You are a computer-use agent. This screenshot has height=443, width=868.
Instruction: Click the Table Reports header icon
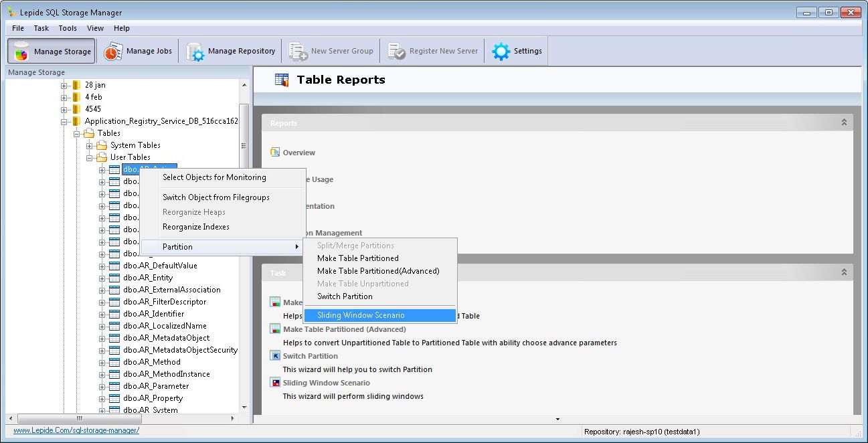[x=282, y=79]
